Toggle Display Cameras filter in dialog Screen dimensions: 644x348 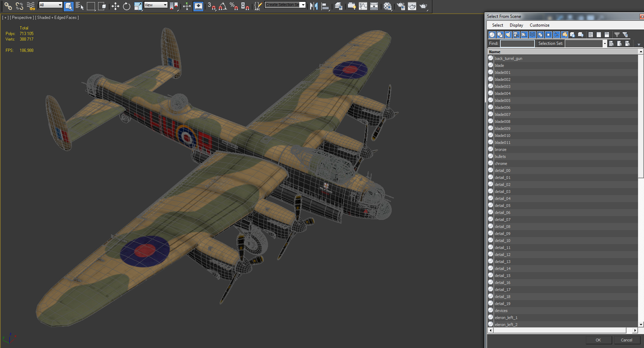[516, 35]
